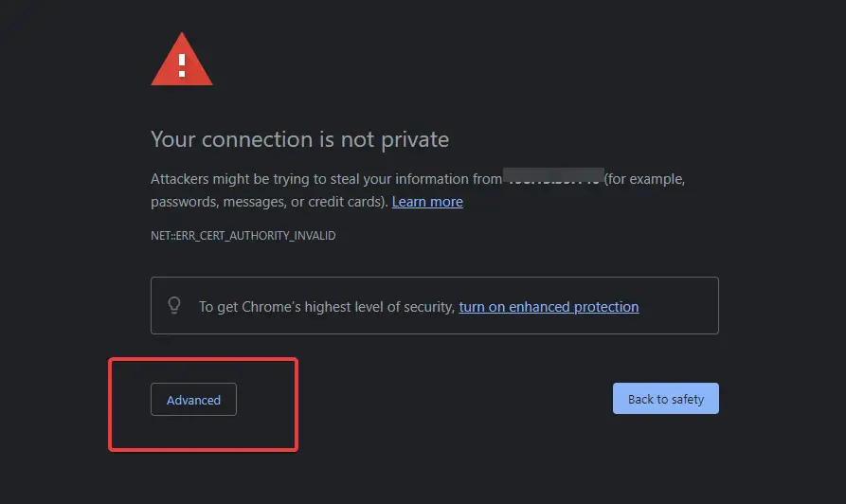Screen dimensions: 846x504
Task: Go back using the Back to safety button
Action: coord(666,398)
